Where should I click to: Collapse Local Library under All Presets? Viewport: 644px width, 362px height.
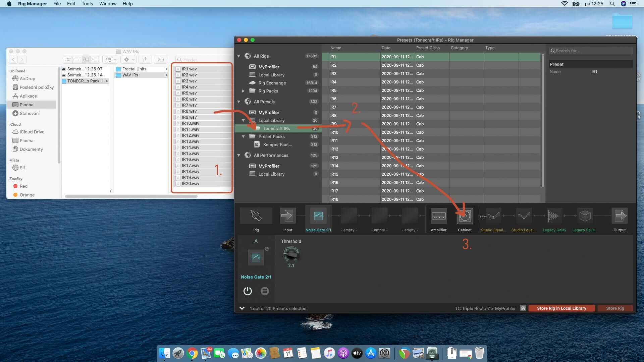coord(244,120)
